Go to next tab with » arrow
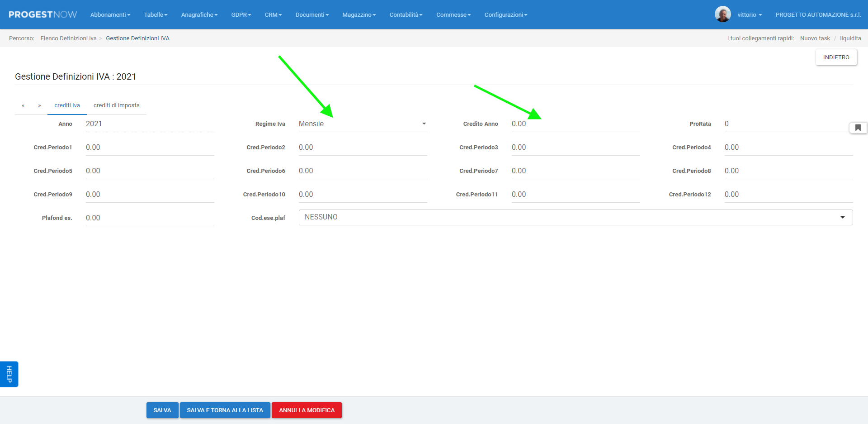Viewport: 868px width, 424px height. (40, 105)
